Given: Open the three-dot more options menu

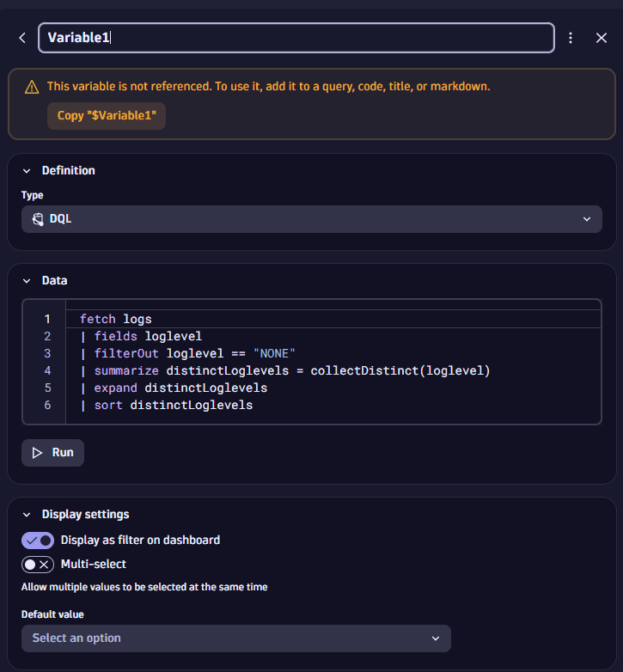Looking at the screenshot, I should pos(571,38).
